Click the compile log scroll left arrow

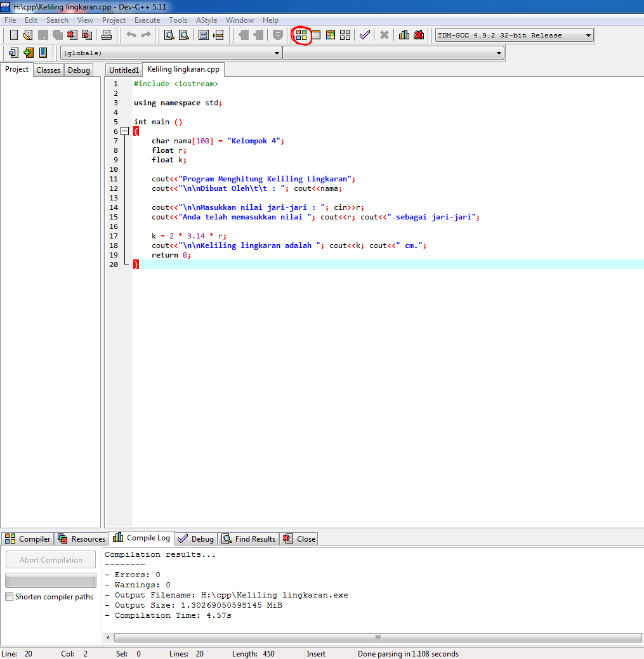tap(108, 637)
